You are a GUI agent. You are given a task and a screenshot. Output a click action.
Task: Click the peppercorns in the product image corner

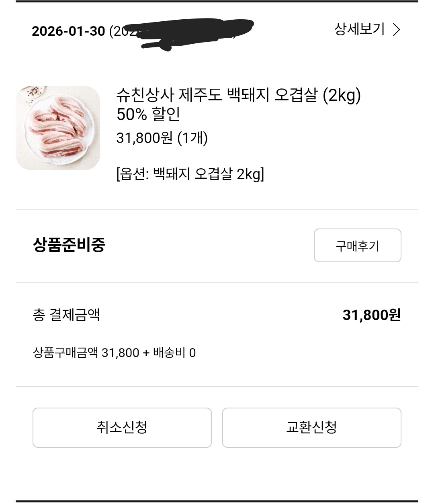pos(35,92)
